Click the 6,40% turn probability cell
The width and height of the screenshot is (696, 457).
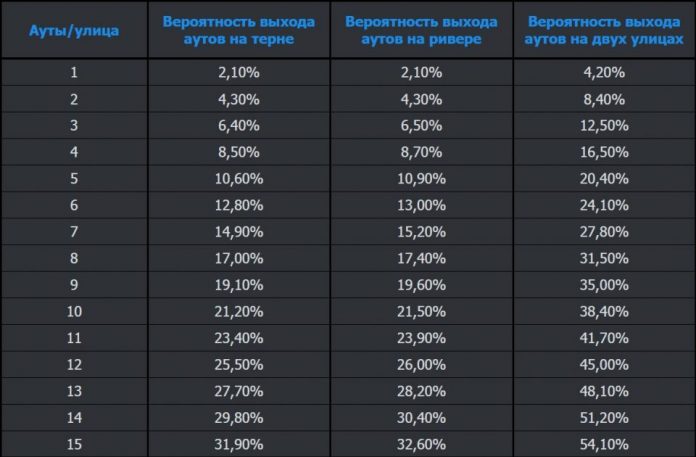(x=237, y=126)
